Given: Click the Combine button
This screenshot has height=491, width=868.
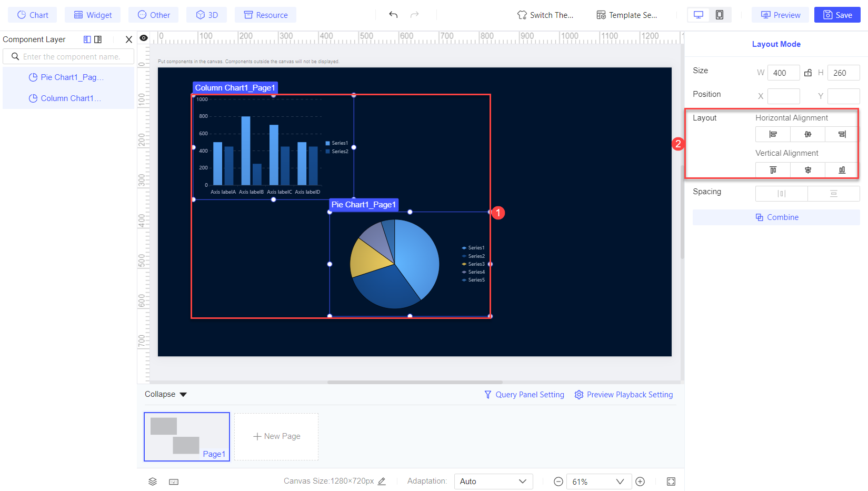Looking at the screenshot, I should coord(776,217).
